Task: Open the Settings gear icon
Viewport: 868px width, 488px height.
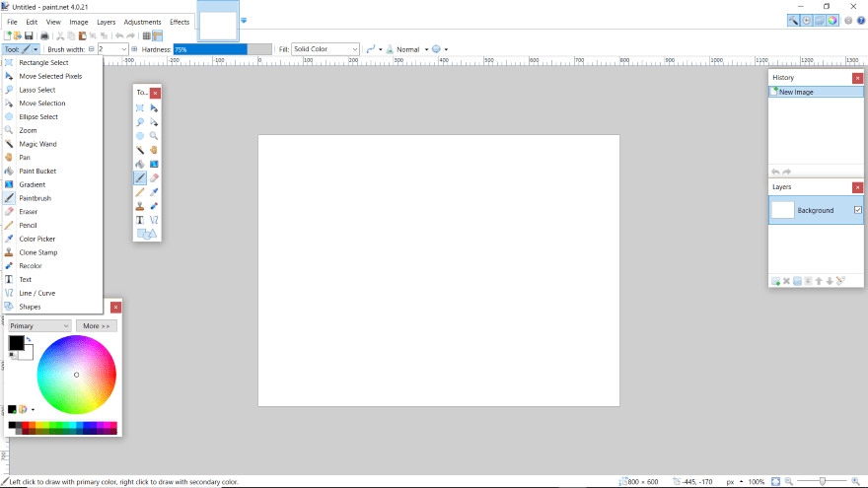Action: [x=847, y=20]
